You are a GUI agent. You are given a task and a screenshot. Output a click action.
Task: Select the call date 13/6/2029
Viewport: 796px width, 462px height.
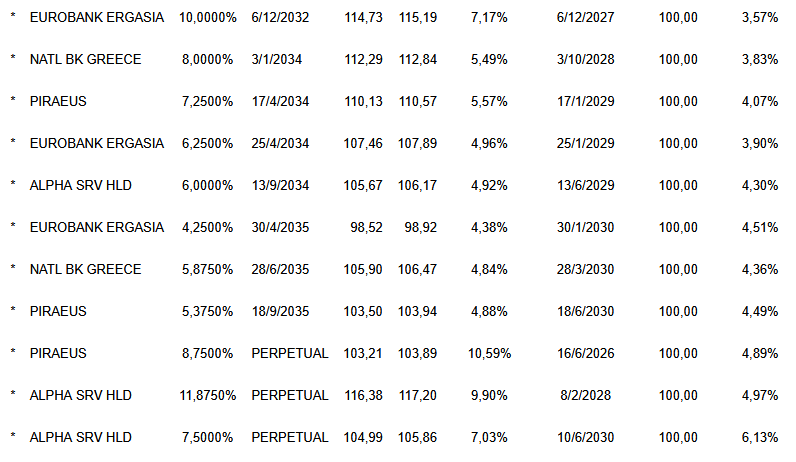click(586, 185)
